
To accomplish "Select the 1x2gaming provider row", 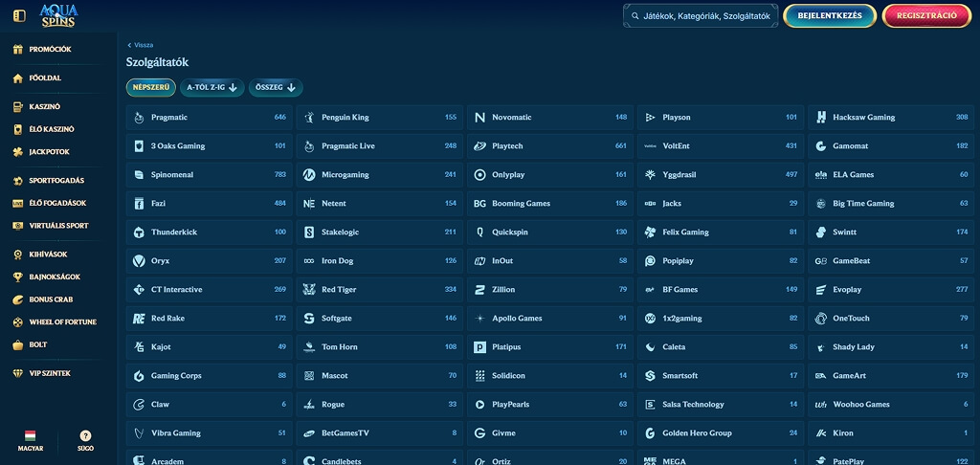I will point(721,319).
